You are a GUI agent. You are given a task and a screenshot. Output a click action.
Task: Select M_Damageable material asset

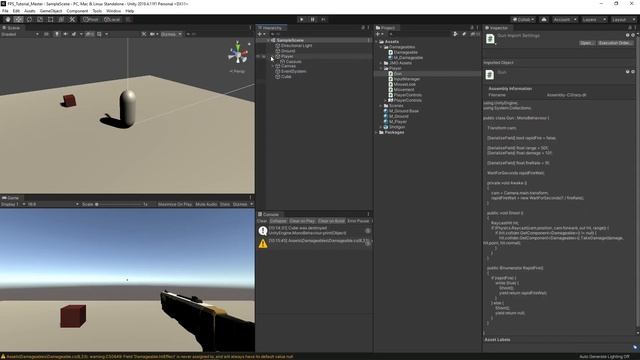point(408,58)
